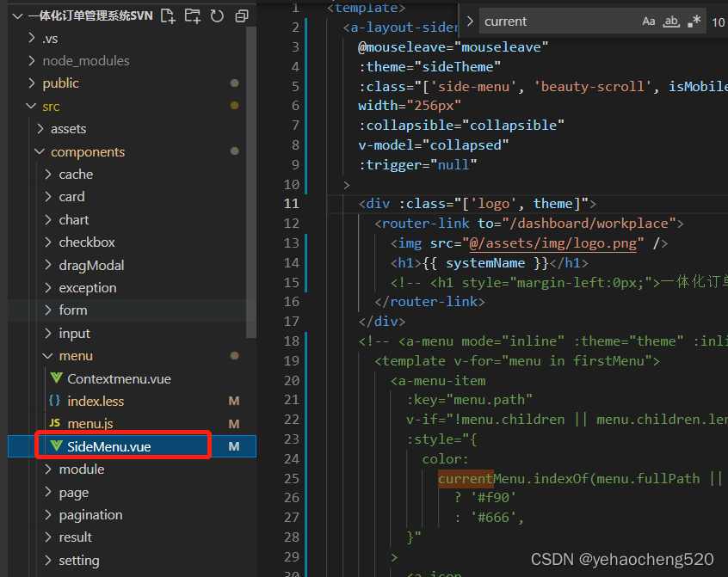Toggle Match Whole Word in find widget
The image size is (728, 577).
(671, 21)
